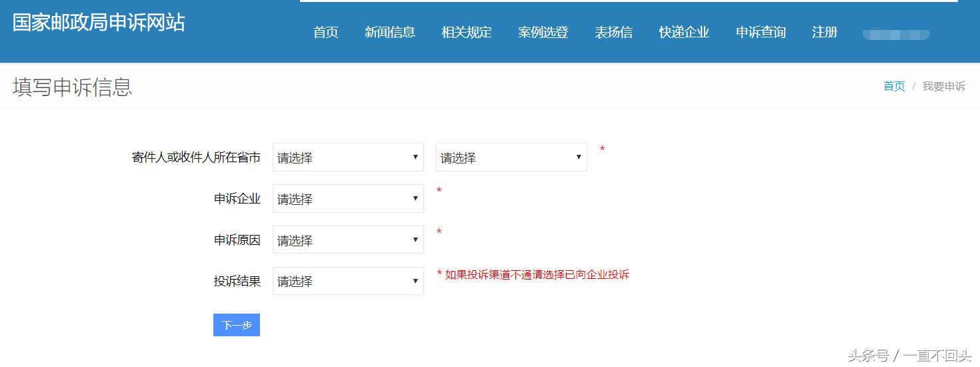Screen dimensions: 980x367
Task: Click the 填写申诉信息 page heading
Action: coord(73,87)
